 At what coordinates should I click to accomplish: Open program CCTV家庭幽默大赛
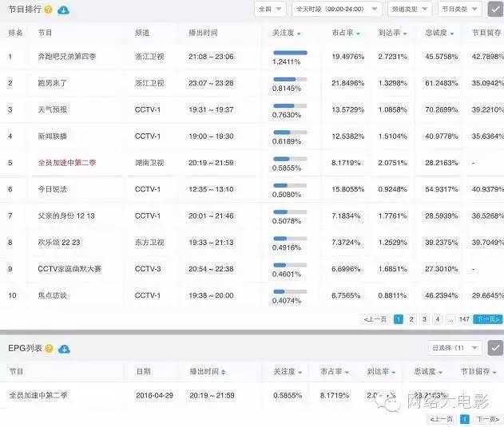tap(69, 269)
